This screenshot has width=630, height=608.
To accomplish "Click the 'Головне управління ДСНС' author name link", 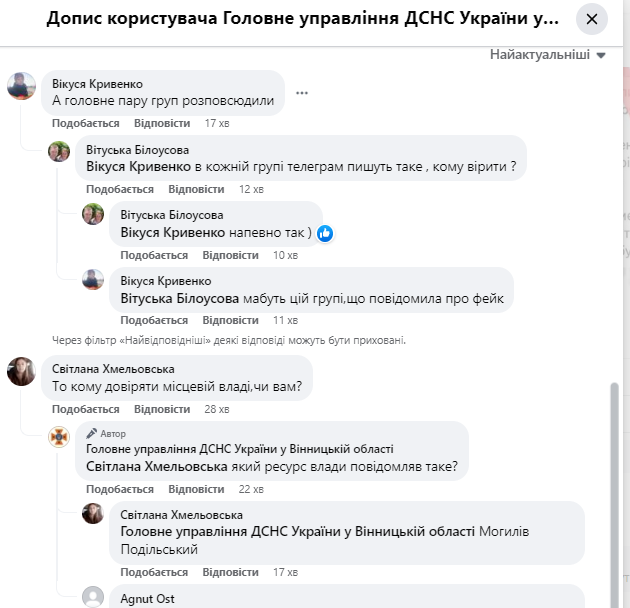I will 240,449.
